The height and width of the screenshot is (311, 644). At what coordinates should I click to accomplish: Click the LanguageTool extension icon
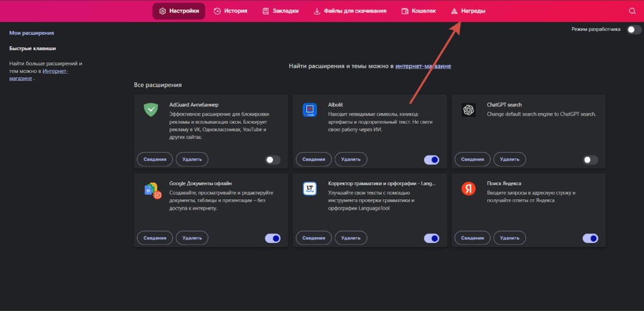309,188
